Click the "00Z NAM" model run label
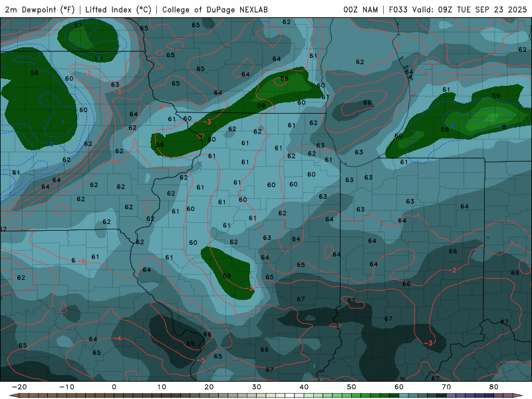The image size is (532, 399). tap(360, 9)
